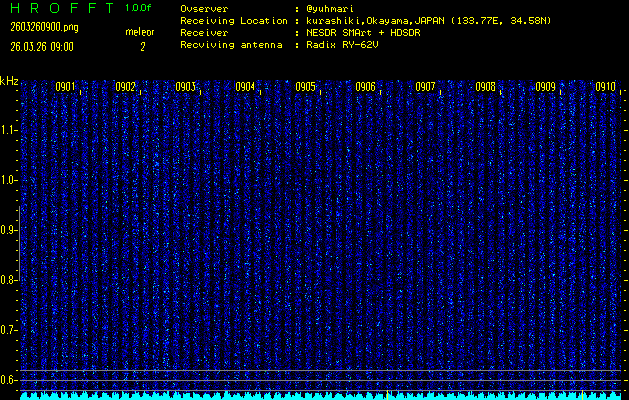Click the version number 1.0.0f
This screenshot has width=629, height=400.
coord(139,8)
